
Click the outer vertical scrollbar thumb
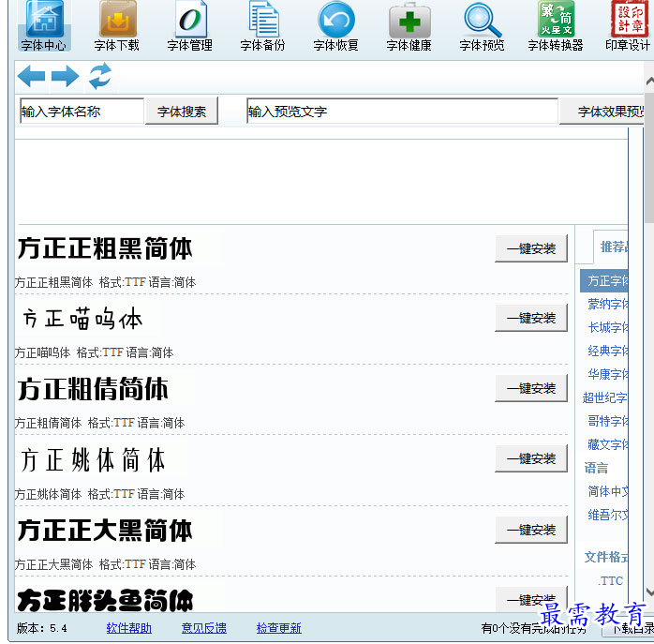coord(649,157)
